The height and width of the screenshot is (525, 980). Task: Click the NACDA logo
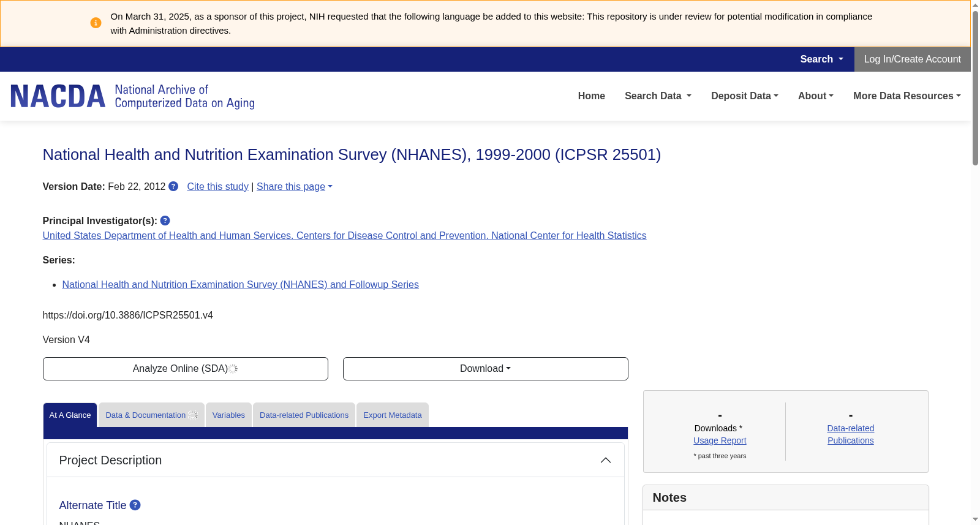pyautogui.click(x=132, y=96)
